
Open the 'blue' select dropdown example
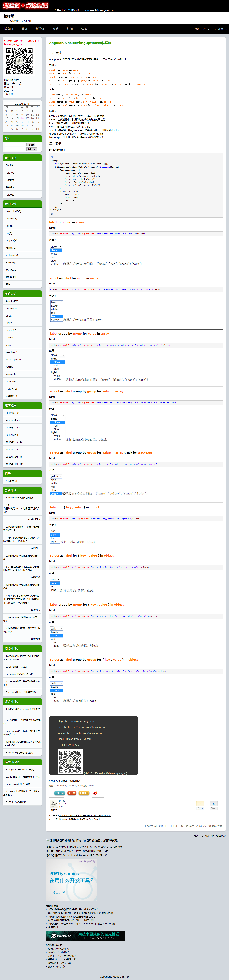tap(57, 302)
